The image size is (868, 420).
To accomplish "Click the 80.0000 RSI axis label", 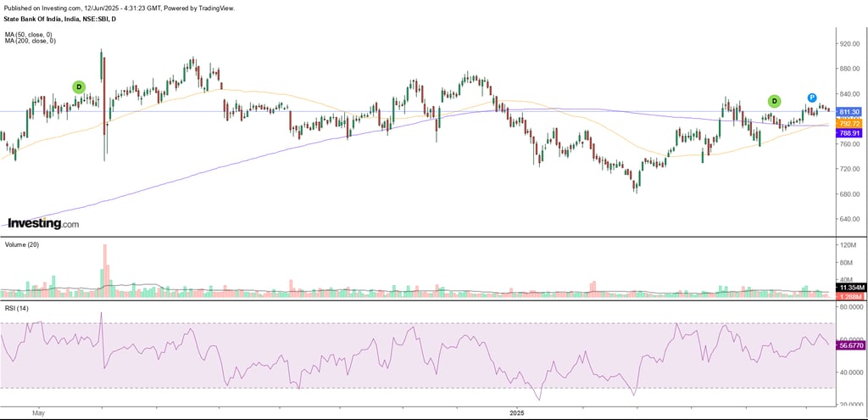I will pyautogui.click(x=850, y=305).
